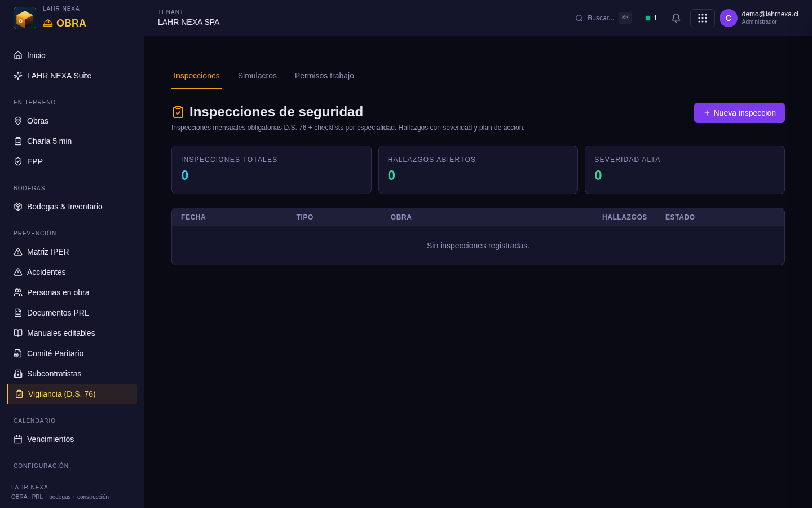Click the ⌘K shortcut badge

coord(625,17)
